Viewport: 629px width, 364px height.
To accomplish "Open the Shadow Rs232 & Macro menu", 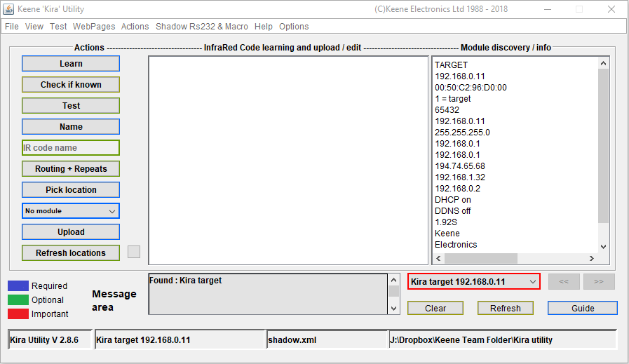I will [x=202, y=27].
